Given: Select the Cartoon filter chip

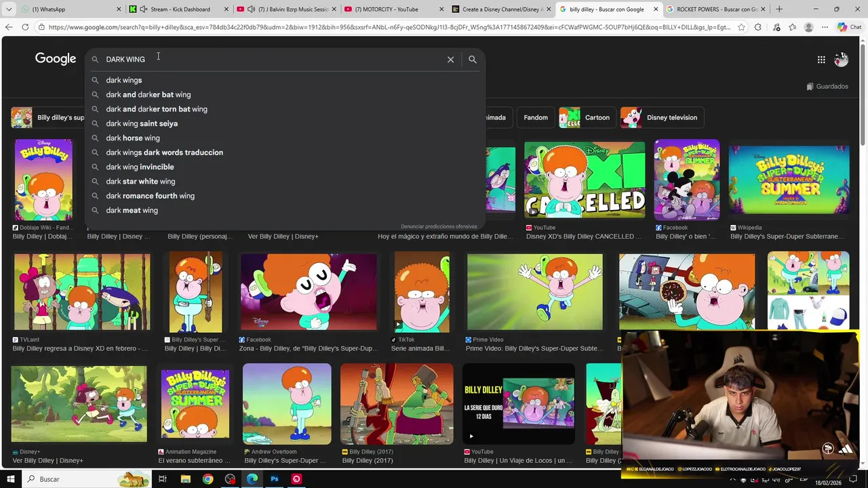Looking at the screenshot, I should (587, 117).
